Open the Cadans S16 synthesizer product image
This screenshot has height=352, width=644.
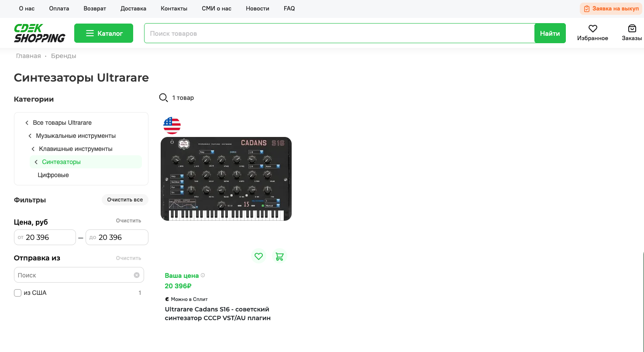pos(226,179)
